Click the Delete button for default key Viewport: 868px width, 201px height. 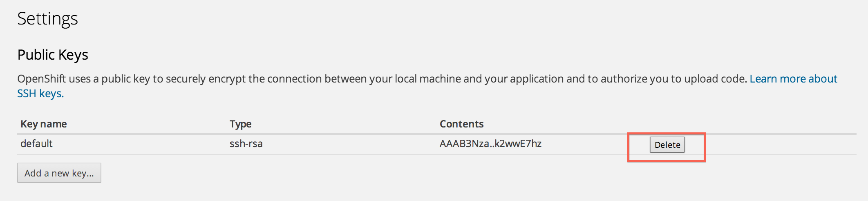[x=667, y=145]
